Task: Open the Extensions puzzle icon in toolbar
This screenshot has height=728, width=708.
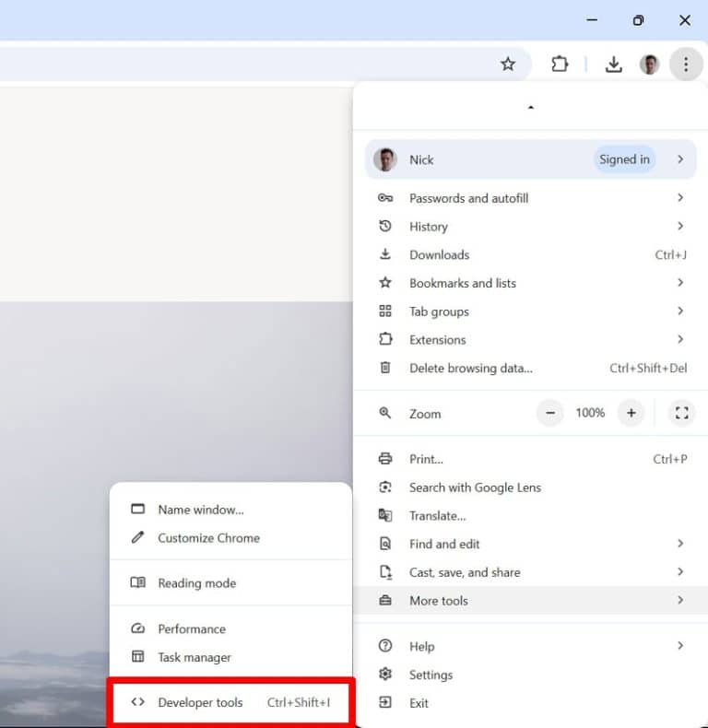Action: coord(560,65)
